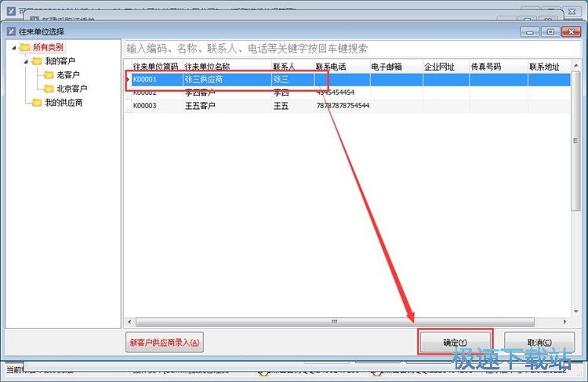Image resolution: width=588 pixels, height=382 pixels.
Task: Minimize the 往来单位选择 dialog
Action: click(x=529, y=32)
